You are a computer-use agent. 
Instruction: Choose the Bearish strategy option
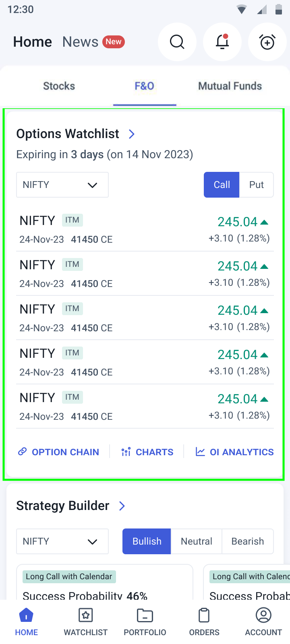(x=248, y=541)
